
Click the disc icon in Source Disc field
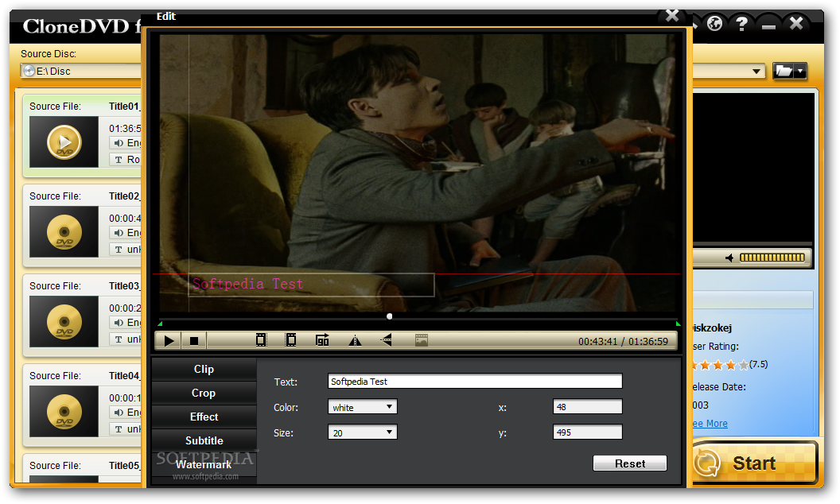(29, 71)
